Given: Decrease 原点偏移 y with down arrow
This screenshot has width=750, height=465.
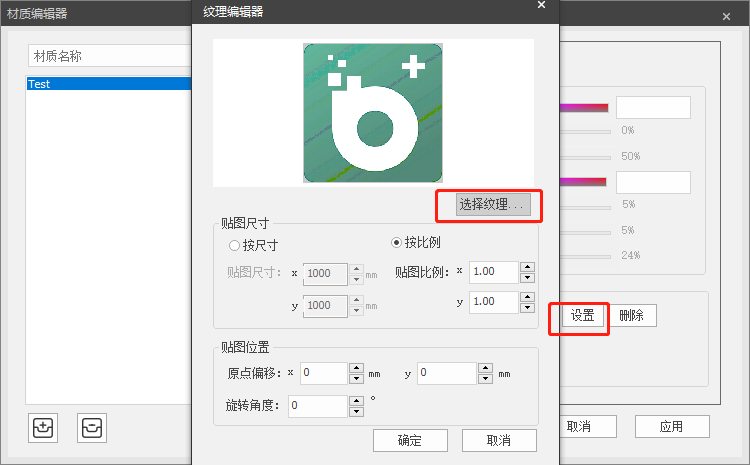Looking at the screenshot, I should click(x=485, y=379).
